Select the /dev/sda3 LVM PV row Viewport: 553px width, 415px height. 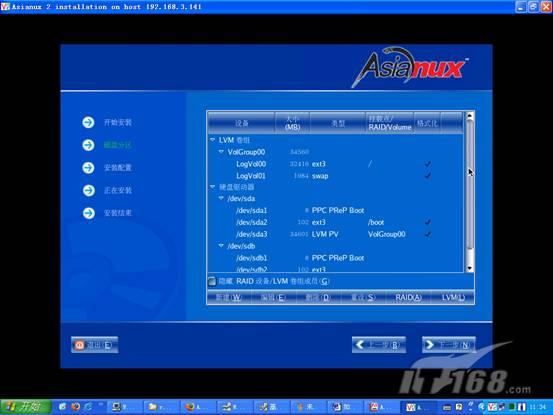pos(336,234)
